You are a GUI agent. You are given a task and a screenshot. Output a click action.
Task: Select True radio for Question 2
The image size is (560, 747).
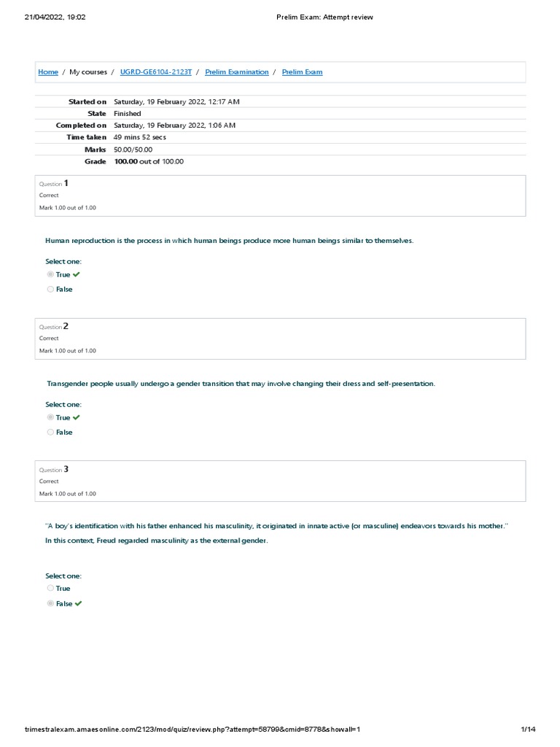pos(50,417)
